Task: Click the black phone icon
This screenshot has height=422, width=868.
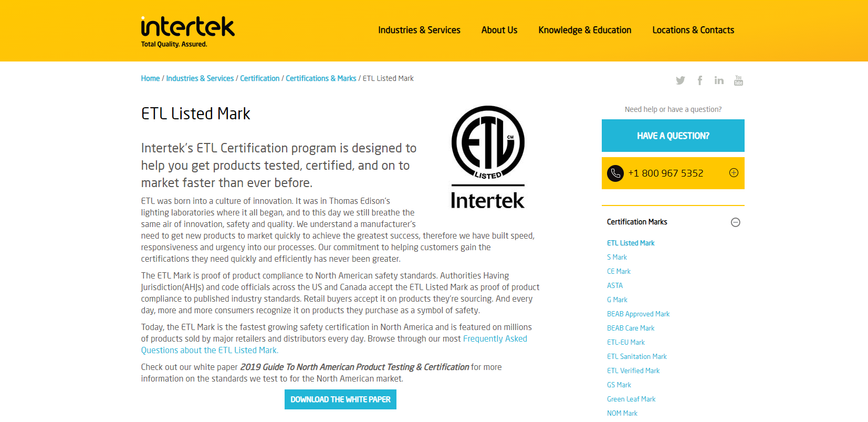Action: (615, 173)
